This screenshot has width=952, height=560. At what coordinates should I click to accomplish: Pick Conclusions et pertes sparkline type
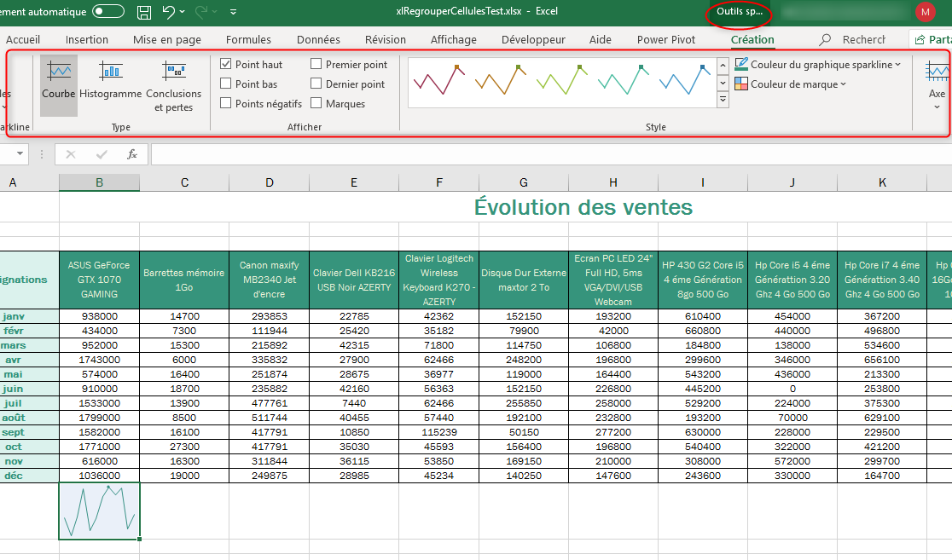[174, 85]
